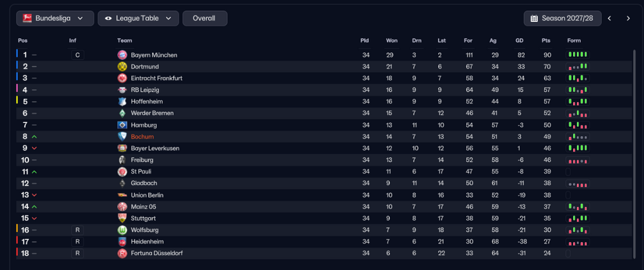Click the champions C info badge
The width and height of the screenshot is (644, 270).
[77, 55]
